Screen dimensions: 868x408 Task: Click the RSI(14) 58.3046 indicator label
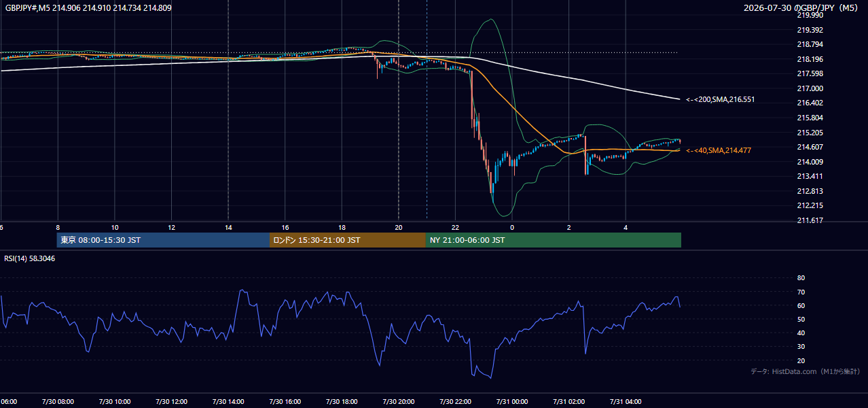point(30,258)
